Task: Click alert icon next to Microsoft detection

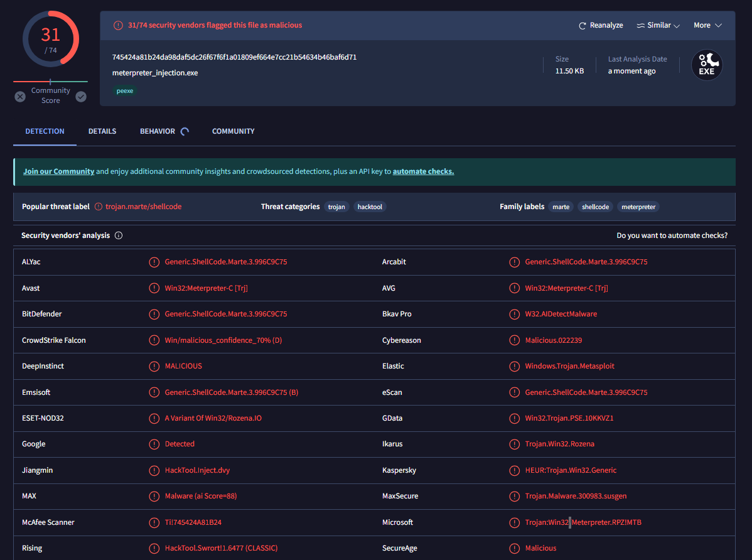Action: pyautogui.click(x=514, y=522)
